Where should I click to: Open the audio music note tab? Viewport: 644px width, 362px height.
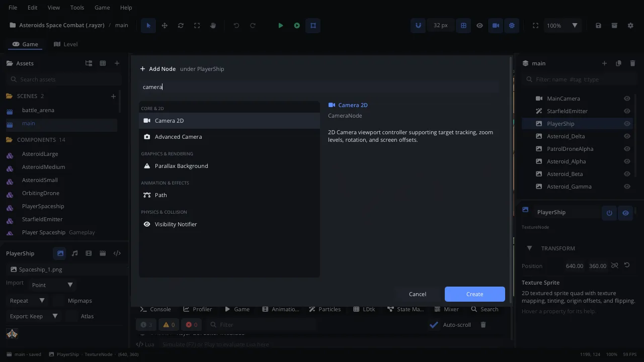point(74,253)
